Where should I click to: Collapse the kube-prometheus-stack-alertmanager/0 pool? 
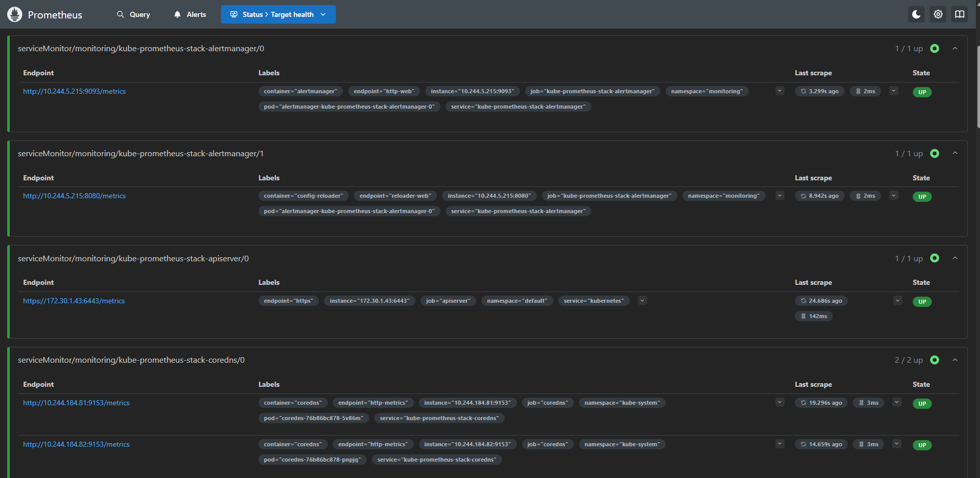[x=955, y=49]
